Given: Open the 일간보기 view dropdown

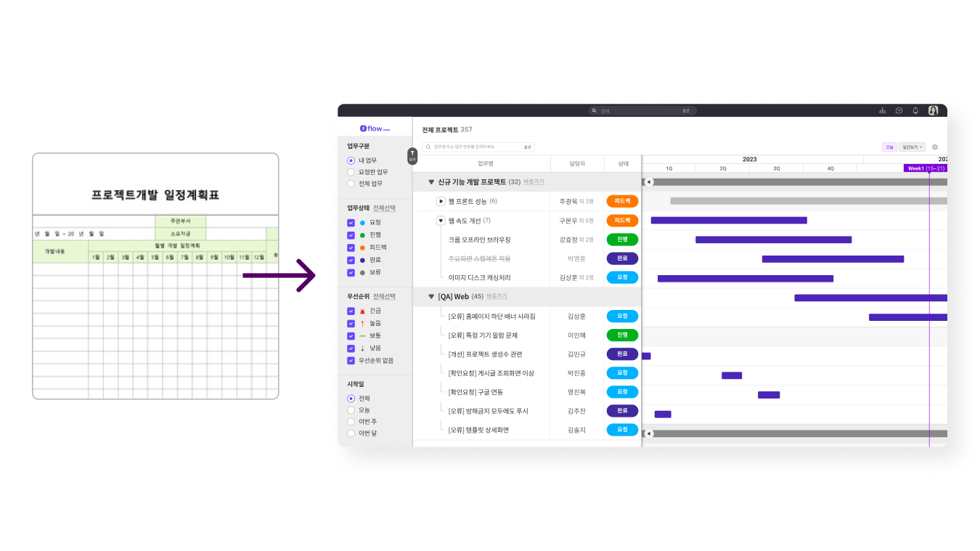Looking at the screenshot, I should click(912, 147).
